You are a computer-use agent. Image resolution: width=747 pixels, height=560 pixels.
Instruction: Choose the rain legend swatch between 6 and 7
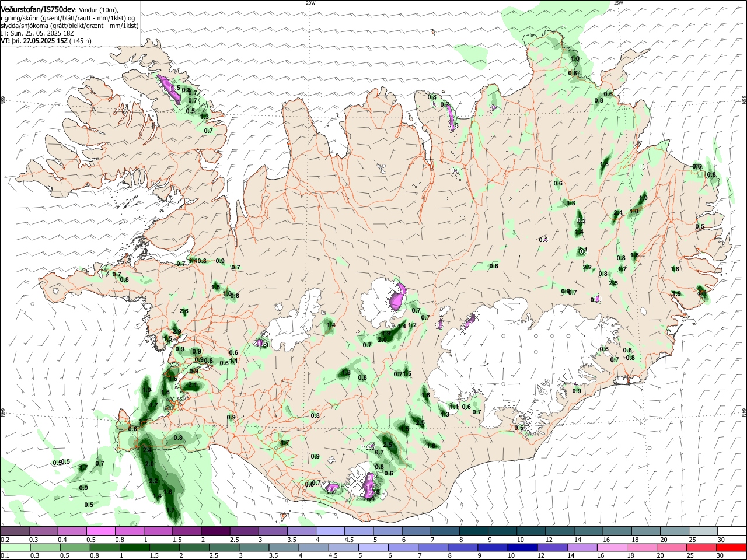click(x=402, y=547)
